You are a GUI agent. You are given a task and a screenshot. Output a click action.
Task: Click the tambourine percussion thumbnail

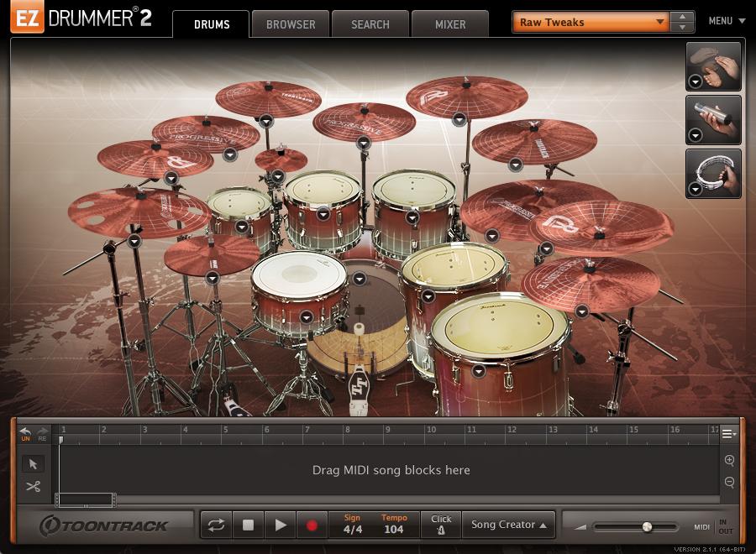(x=714, y=173)
